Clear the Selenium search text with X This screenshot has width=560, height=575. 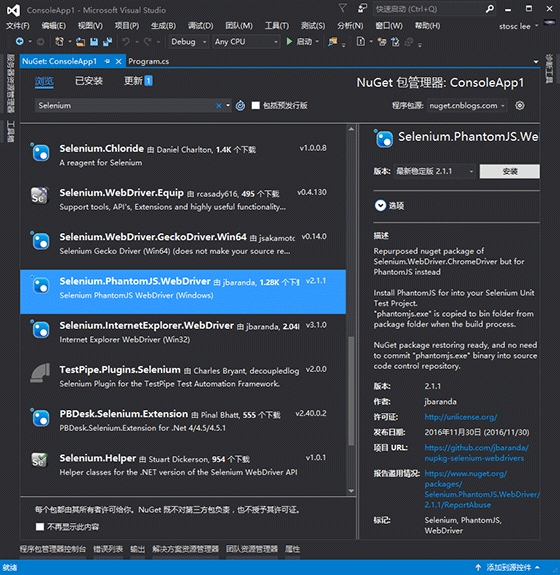pyautogui.click(x=219, y=106)
